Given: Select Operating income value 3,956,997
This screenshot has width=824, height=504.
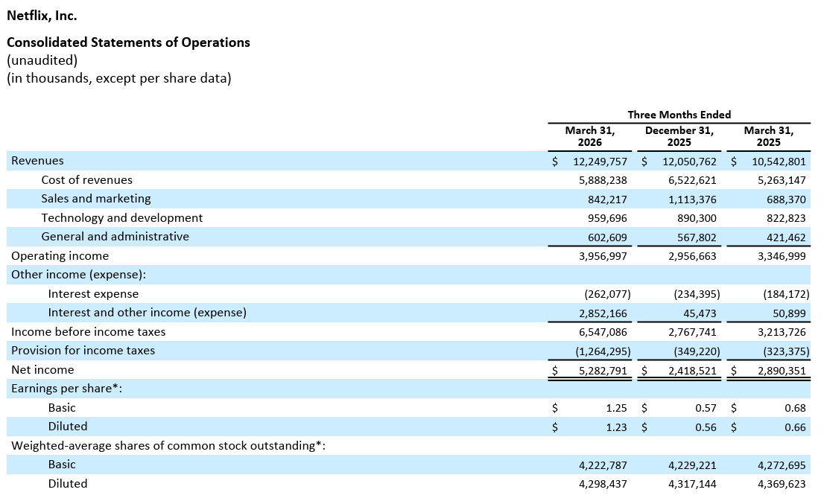Looking at the screenshot, I should [x=603, y=256].
